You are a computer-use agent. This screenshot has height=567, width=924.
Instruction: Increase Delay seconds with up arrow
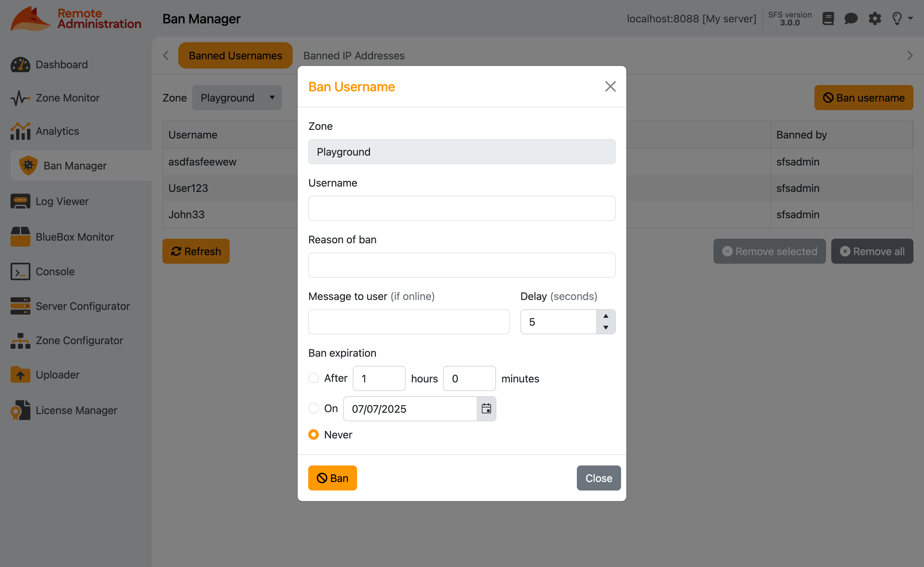coord(605,316)
